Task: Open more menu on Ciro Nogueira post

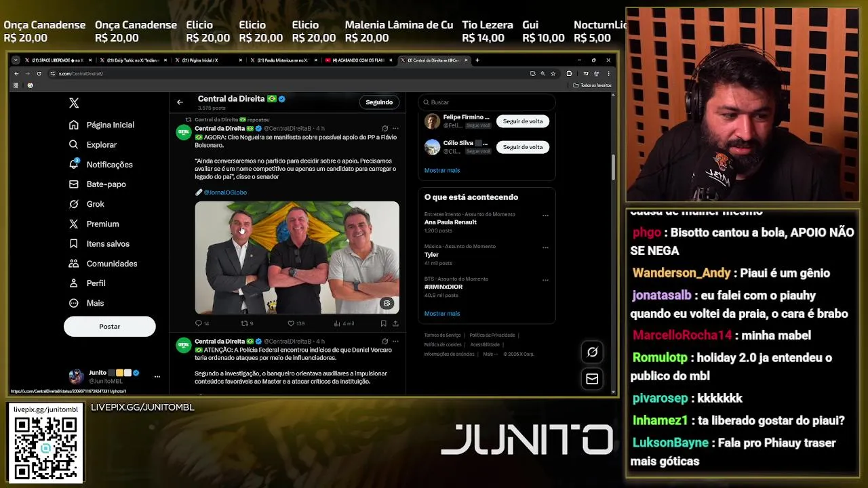Action: point(395,128)
